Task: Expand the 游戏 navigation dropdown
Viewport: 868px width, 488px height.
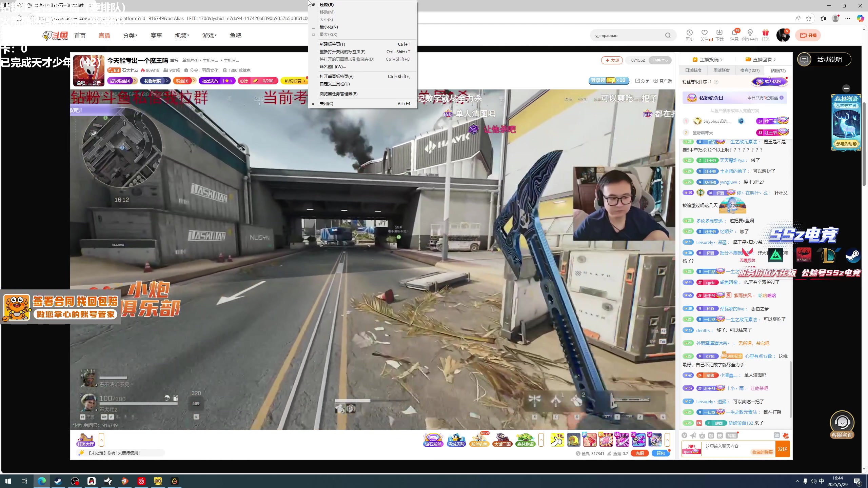Action: click(209, 35)
